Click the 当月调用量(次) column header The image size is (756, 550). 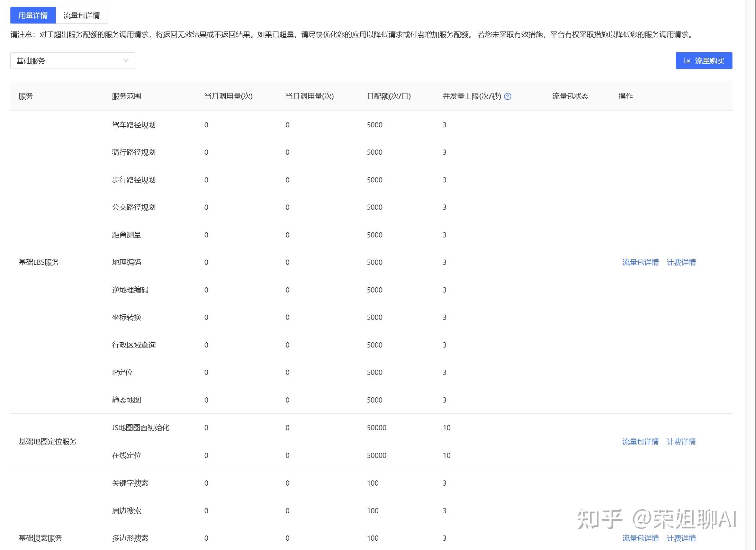coord(228,96)
